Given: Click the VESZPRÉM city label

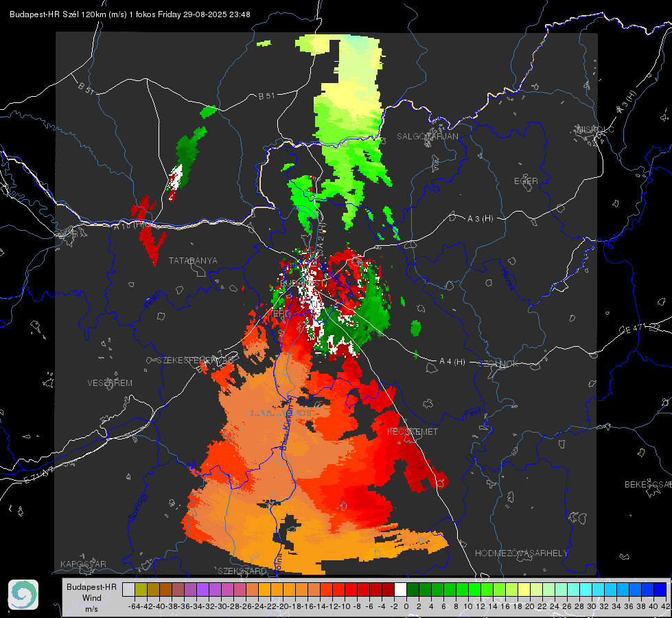Looking at the screenshot, I should coord(110,382).
